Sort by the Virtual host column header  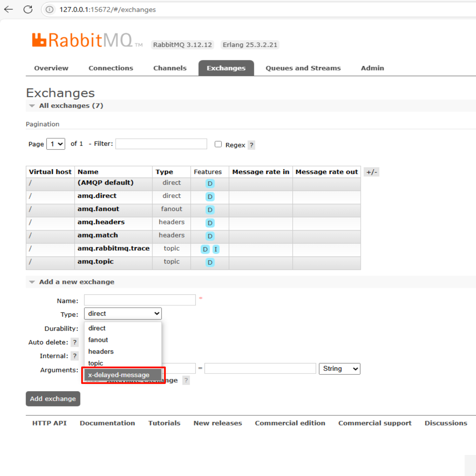point(50,172)
